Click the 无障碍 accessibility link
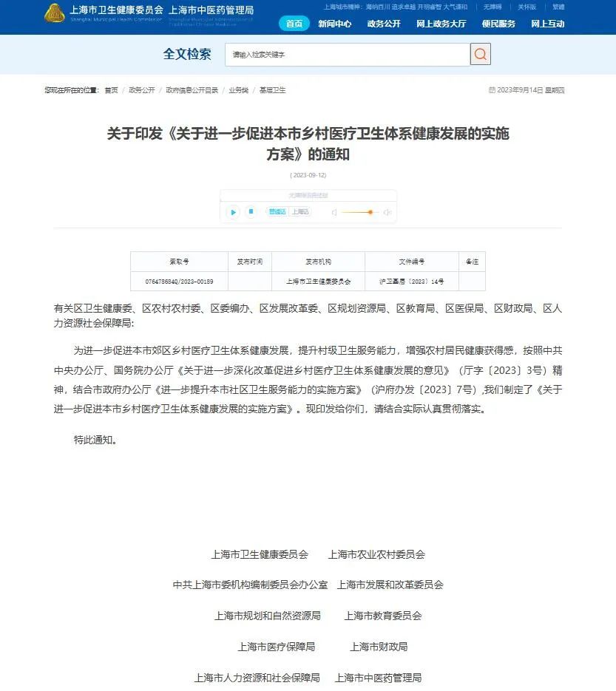Screen dimensions: 616x691 point(493,7)
